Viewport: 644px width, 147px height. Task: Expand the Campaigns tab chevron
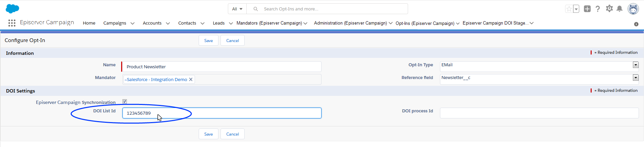(x=133, y=23)
